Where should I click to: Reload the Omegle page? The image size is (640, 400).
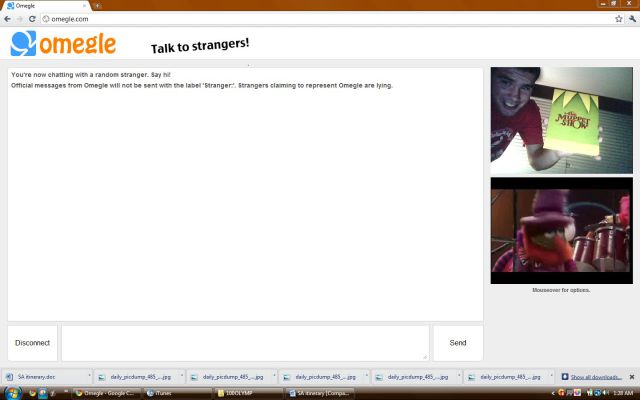33,19
